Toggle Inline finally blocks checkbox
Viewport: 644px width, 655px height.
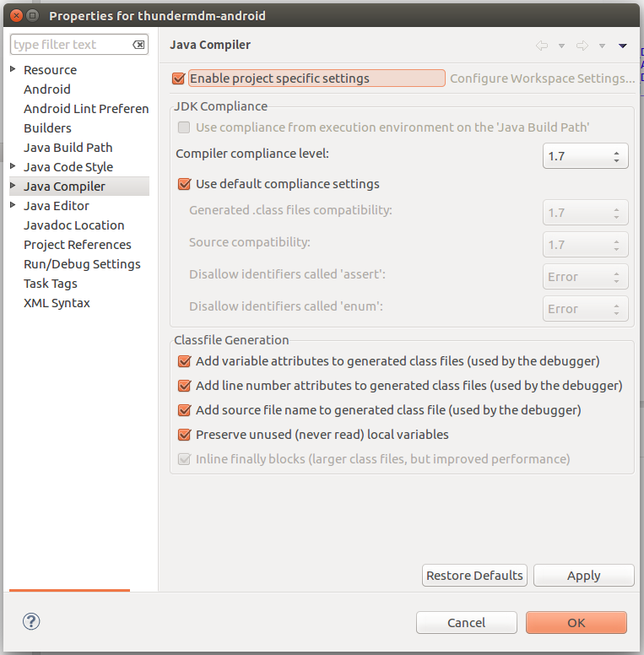click(x=184, y=459)
